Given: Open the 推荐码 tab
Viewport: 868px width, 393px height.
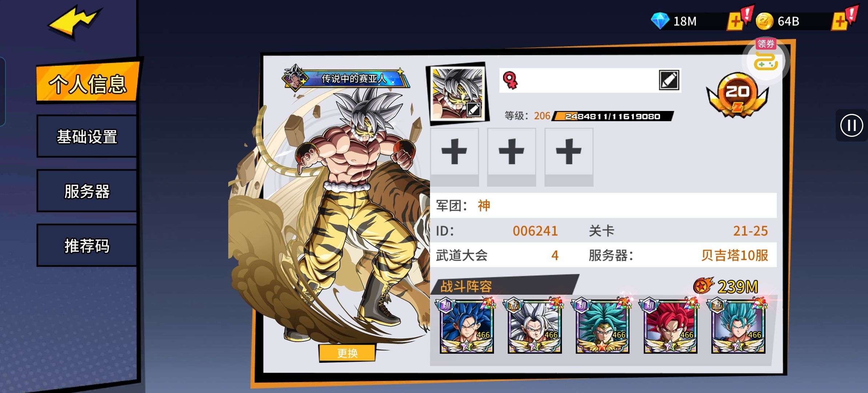Looking at the screenshot, I should coord(87,246).
